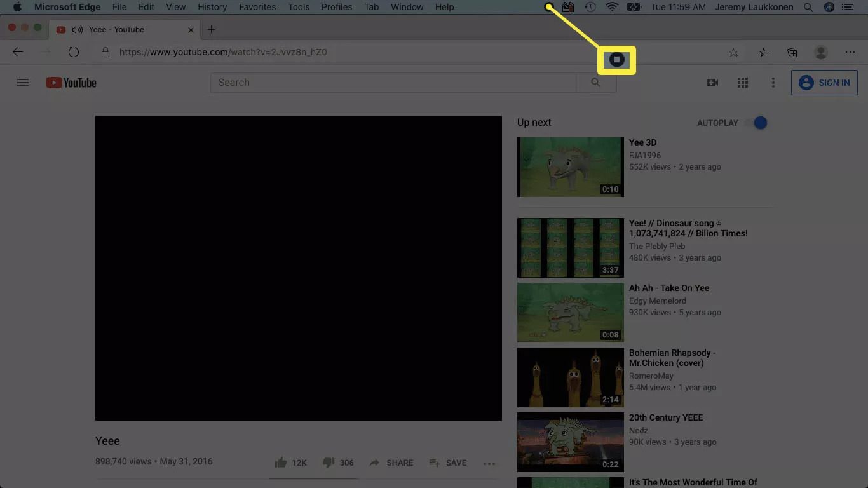This screenshot has width=868, height=488.
Task: Click the stop recording icon in menu bar
Action: 549,7
